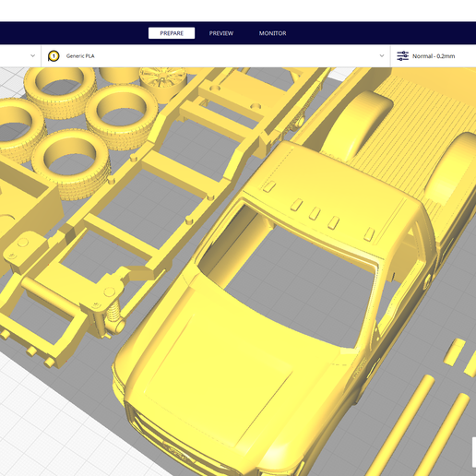This screenshot has width=476, height=476.
Task: Expand the material configuration chevron arrow
Action: (x=382, y=56)
